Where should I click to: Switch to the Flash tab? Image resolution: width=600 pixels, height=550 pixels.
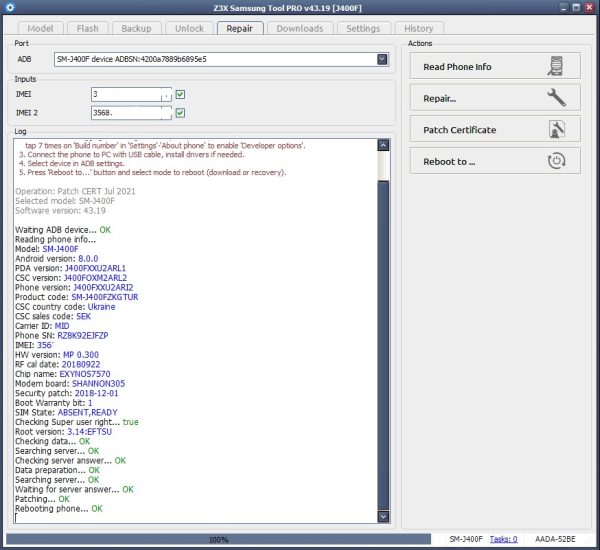click(88, 28)
